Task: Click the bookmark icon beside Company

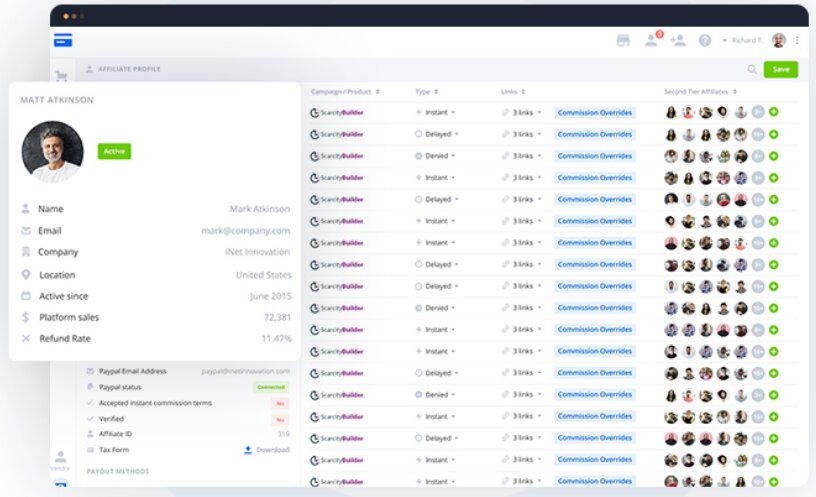Action: (26, 252)
